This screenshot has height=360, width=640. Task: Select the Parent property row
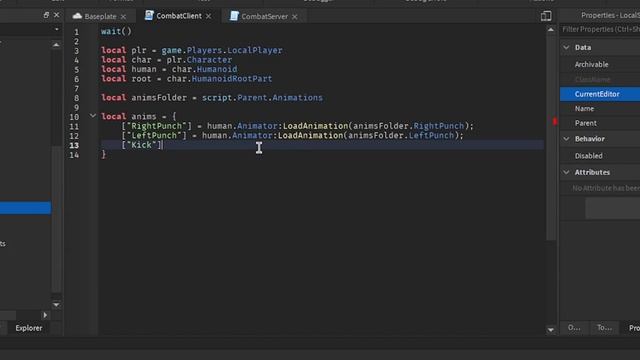(x=600, y=123)
